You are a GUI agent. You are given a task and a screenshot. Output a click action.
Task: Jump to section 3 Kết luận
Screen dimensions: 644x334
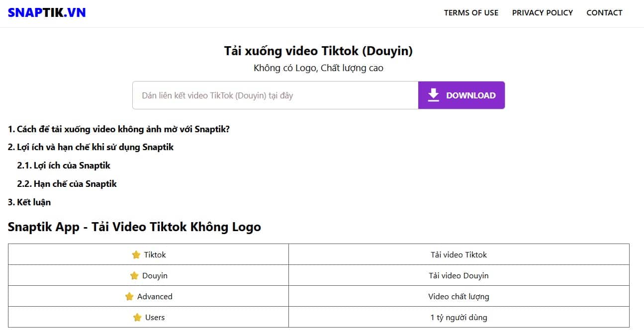tap(29, 202)
